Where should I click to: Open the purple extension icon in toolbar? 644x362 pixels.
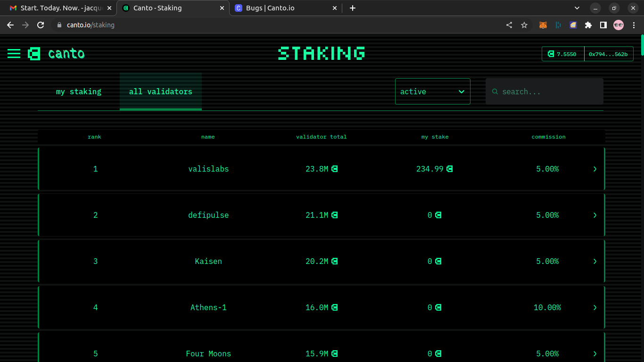pyautogui.click(x=573, y=25)
